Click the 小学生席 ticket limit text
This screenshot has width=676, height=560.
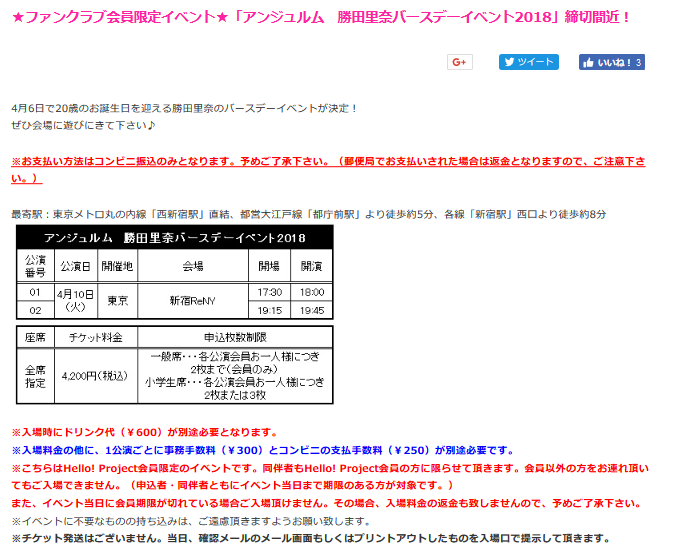[235, 388]
